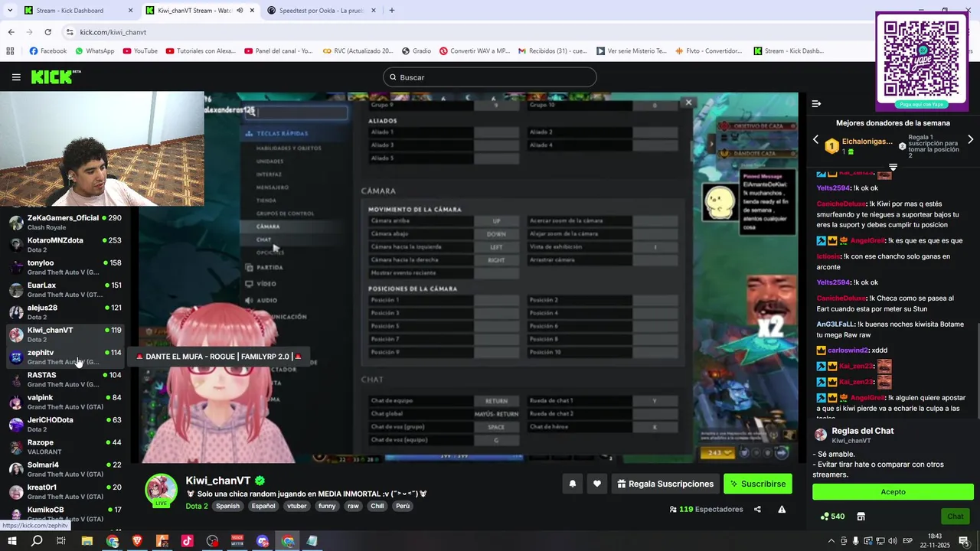980x551 pixels.
Task: Toggle notification bell for Kiwi_chanVT
Action: pos(572,484)
